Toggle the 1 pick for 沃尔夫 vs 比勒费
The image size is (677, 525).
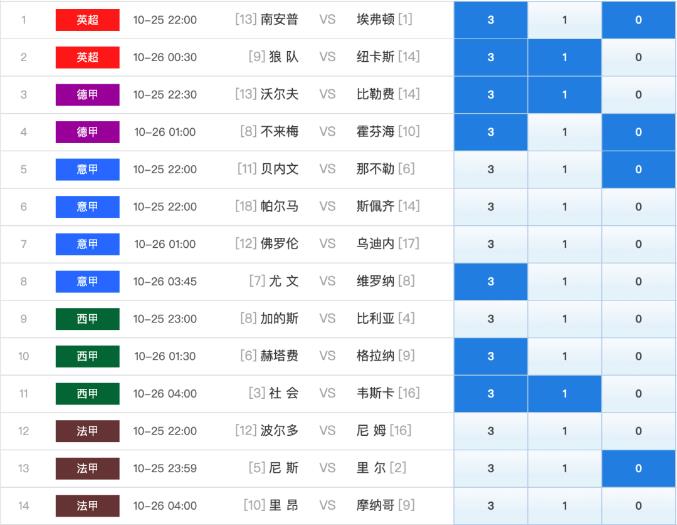[x=564, y=95]
